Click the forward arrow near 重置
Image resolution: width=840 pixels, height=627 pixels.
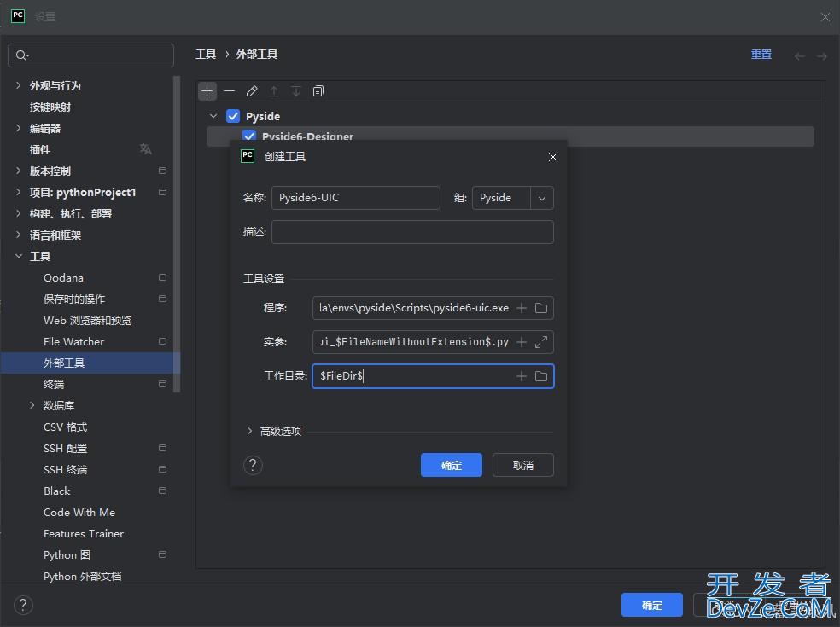(x=822, y=55)
